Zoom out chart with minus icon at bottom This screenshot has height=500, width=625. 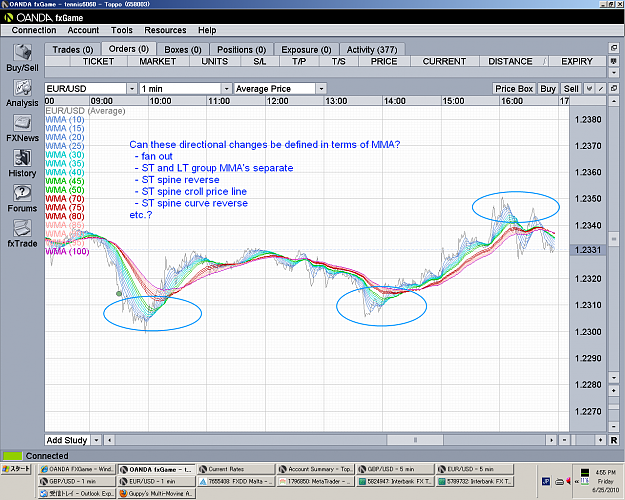coord(564,440)
